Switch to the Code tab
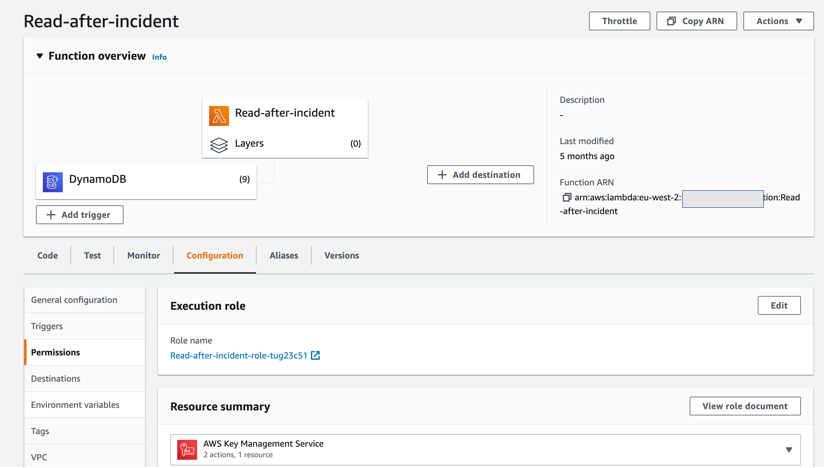Image resolution: width=824 pixels, height=468 pixels. [x=47, y=256]
